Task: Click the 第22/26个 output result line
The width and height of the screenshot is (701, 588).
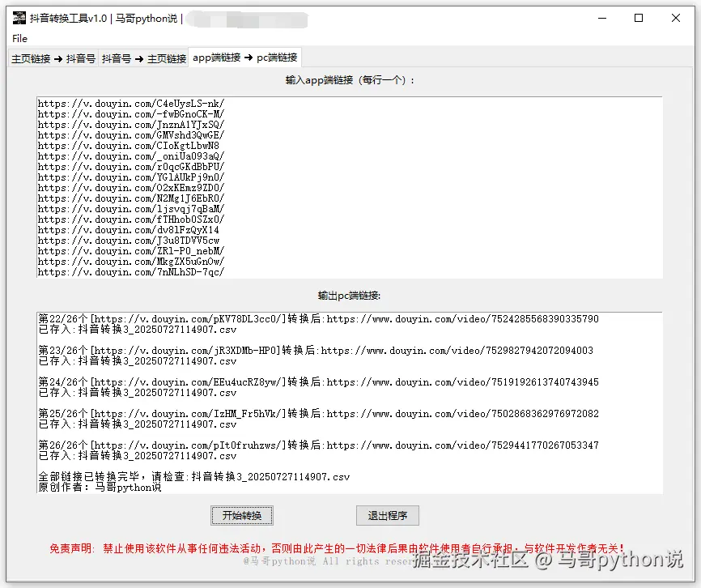Action: 318,319
